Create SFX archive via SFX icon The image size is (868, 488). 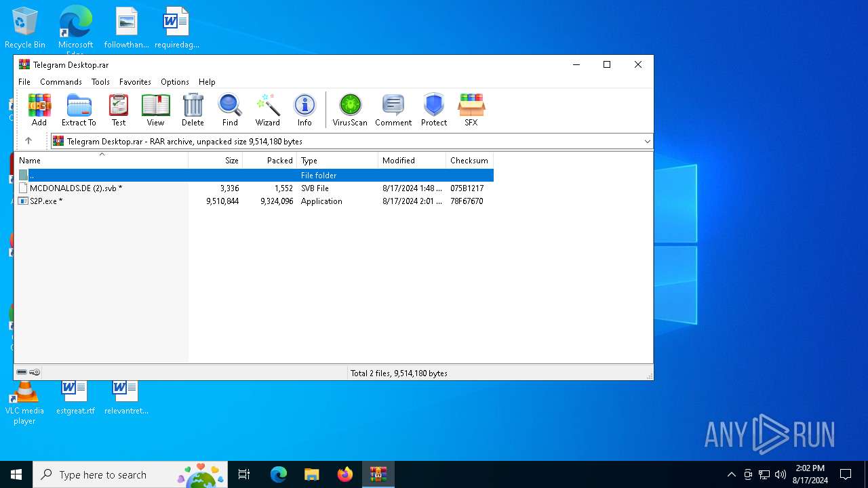(471, 110)
